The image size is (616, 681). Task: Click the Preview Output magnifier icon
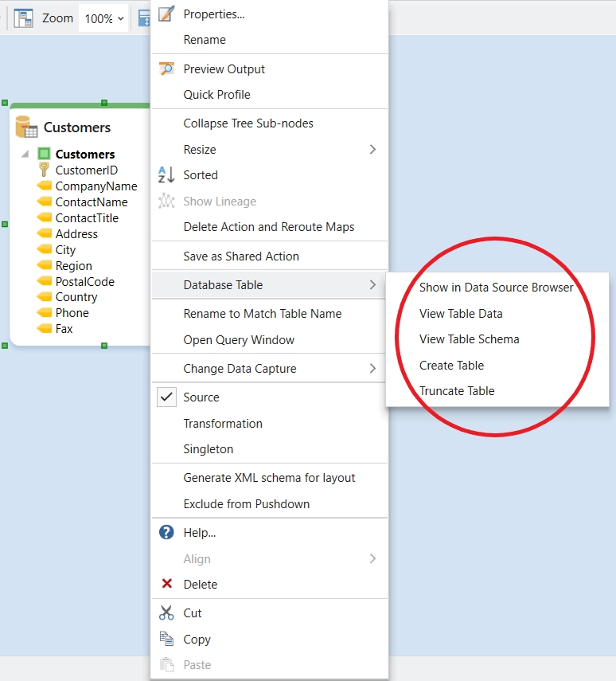coord(166,69)
